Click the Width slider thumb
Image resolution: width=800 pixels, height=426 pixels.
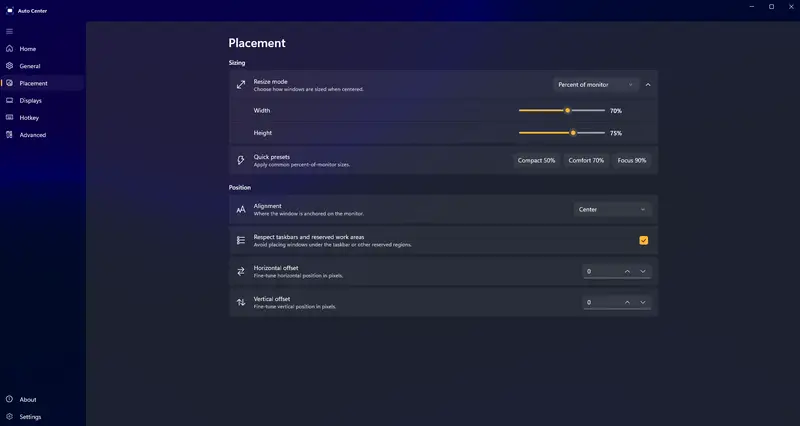pyautogui.click(x=567, y=110)
